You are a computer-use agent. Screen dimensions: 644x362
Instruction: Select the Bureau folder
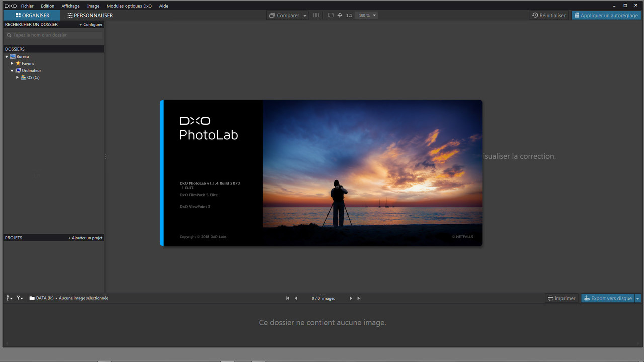click(x=23, y=57)
